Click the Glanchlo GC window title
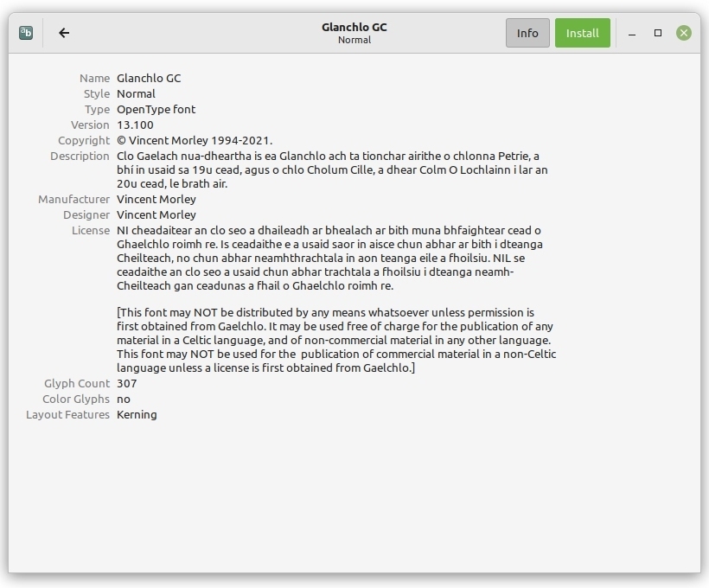The height and width of the screenshot is (588, 709). click(354, 27)
